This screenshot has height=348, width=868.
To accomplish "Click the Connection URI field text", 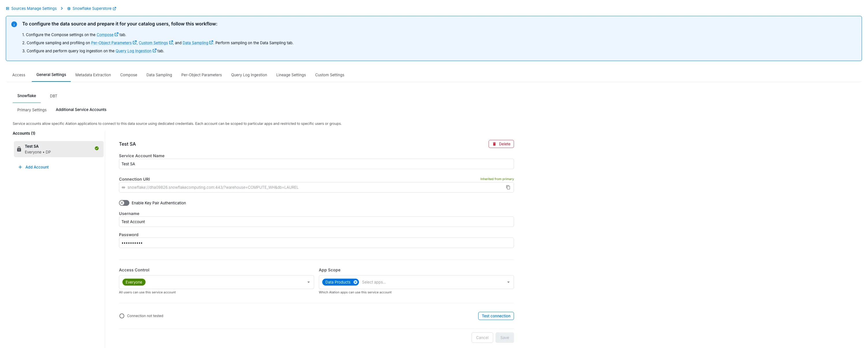I will (x=213, y=188).
